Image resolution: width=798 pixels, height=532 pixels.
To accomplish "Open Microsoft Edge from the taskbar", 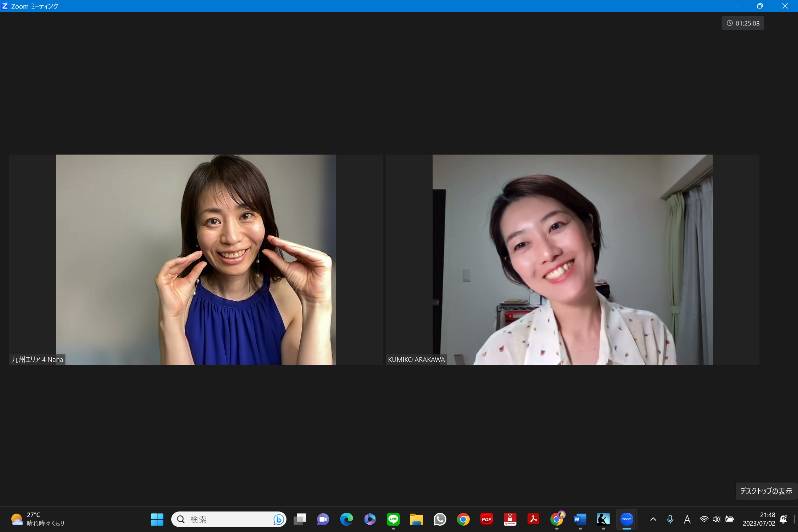I will [x=346, y=519].
